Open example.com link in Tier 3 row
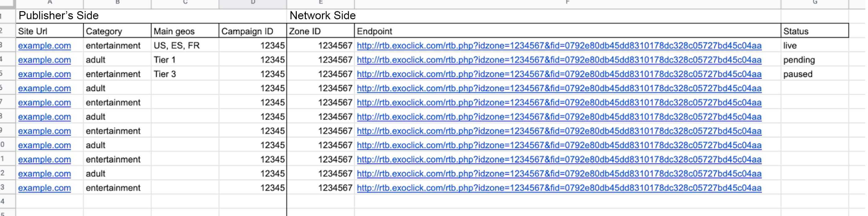This screenshot has width=868, height=216. coord(45,74)
